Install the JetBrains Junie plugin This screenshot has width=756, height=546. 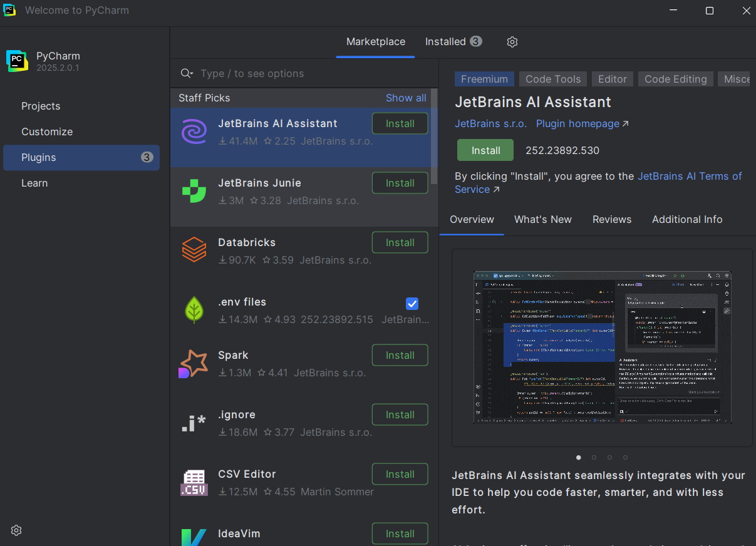(400, 183)
